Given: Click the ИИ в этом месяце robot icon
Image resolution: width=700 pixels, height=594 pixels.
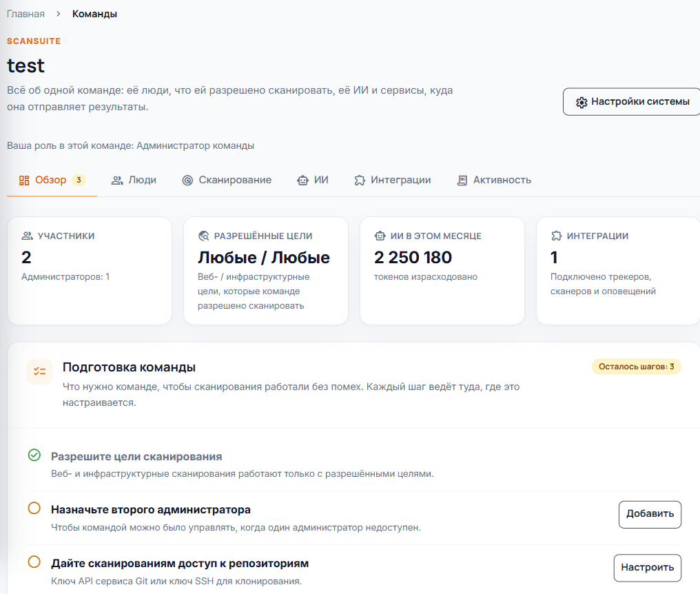Looking at the screenshot, I should click(380, 236).
